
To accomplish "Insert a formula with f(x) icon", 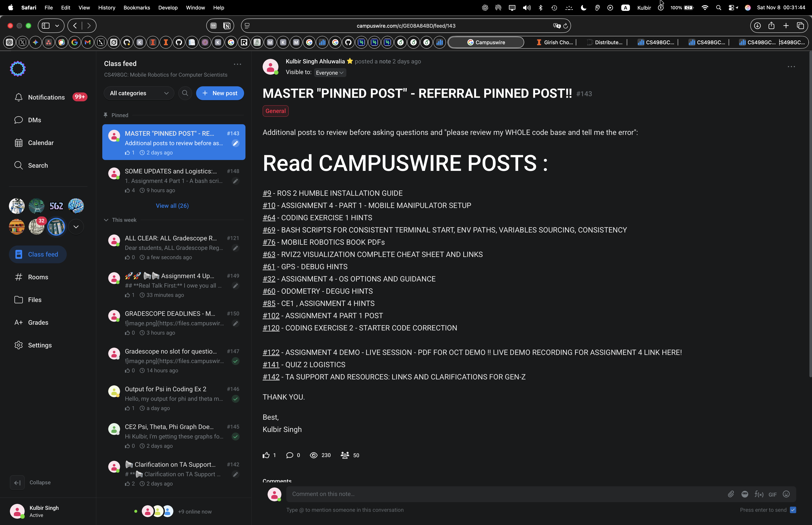I will 759,494.
